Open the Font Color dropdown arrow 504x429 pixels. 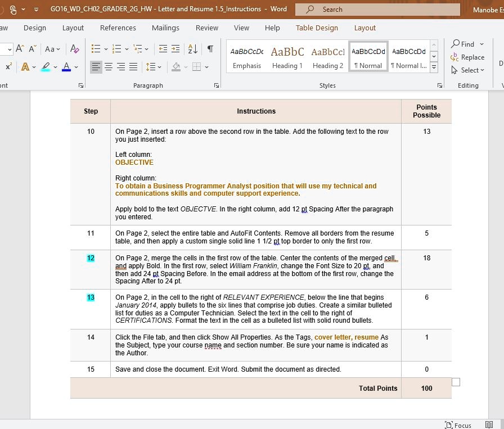click(75, 67)
